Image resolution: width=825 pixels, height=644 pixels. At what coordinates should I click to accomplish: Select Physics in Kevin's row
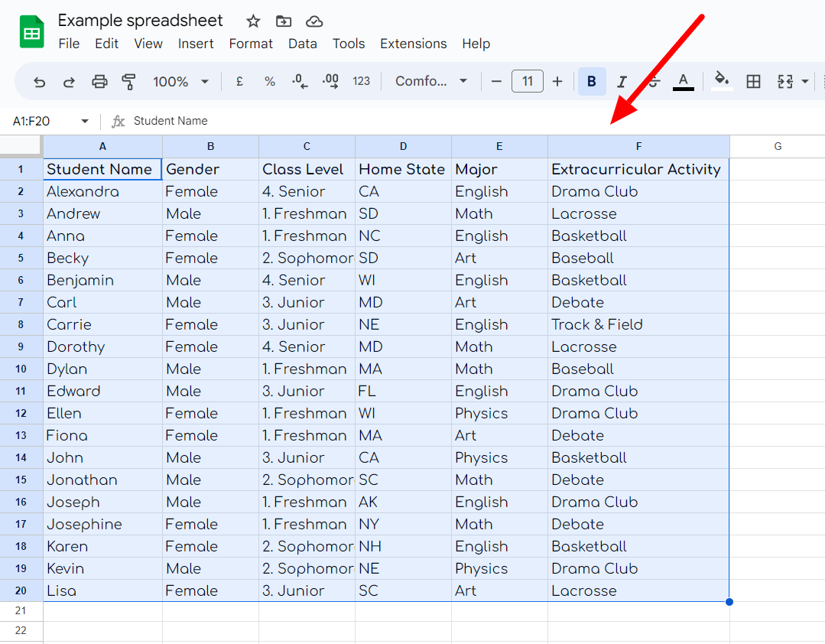(x=499, y=569)
